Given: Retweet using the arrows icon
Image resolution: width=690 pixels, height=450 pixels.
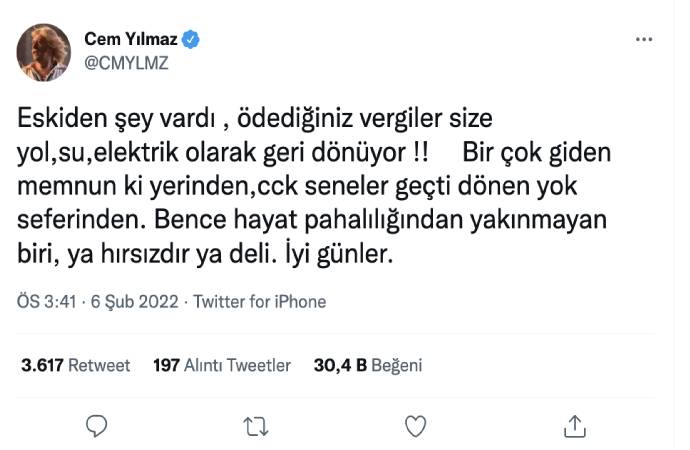Looking at the screenshot, I should (x=255, y=426).
